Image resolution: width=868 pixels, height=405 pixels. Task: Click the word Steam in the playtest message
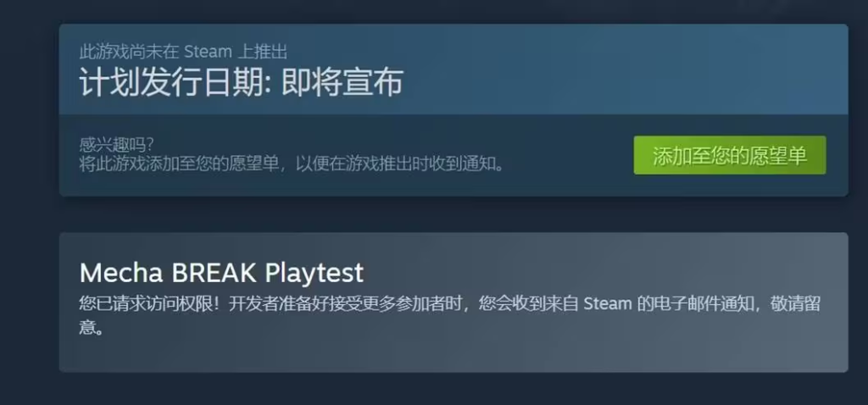point(608,303)
